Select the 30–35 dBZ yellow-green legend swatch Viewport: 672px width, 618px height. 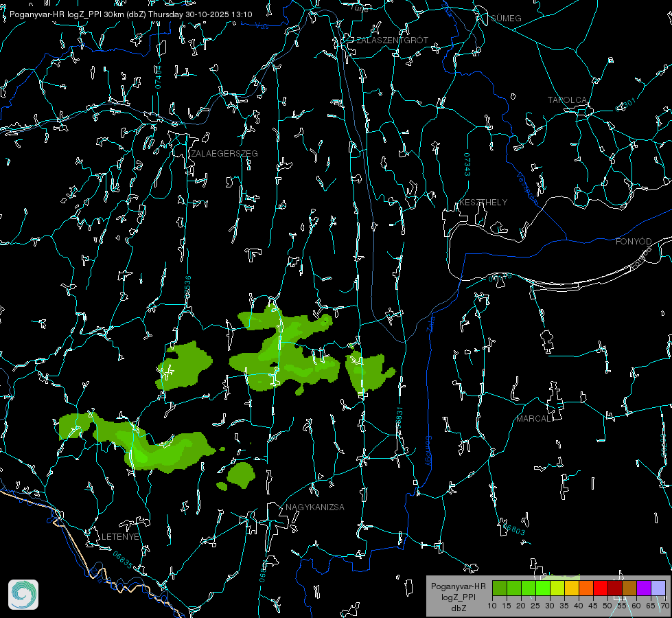pos(557,588)
